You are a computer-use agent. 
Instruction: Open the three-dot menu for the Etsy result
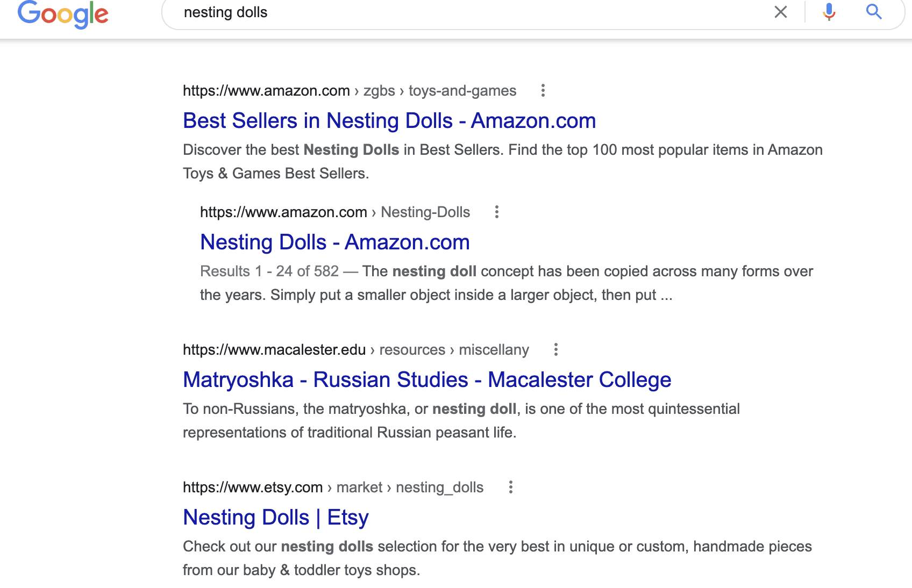click(x=511, y=487)
